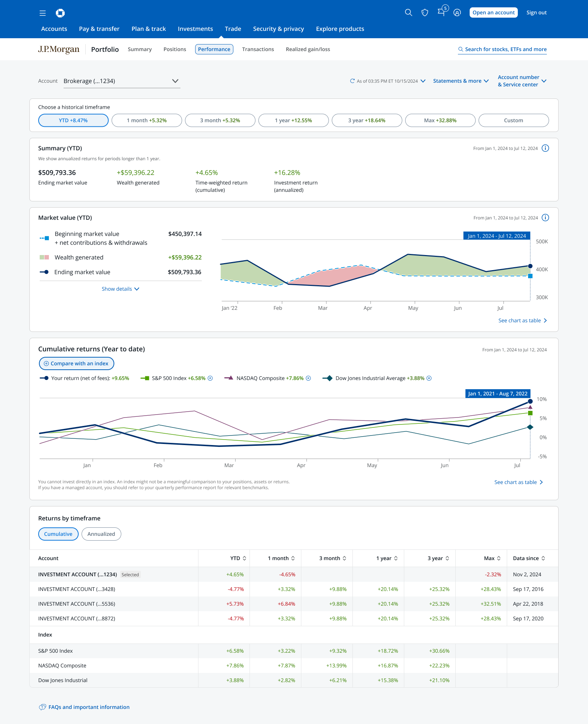The height and width of the screenshot is (724, 588).
Task: Click the Ending market value point on chart
Action: point(530,266)
